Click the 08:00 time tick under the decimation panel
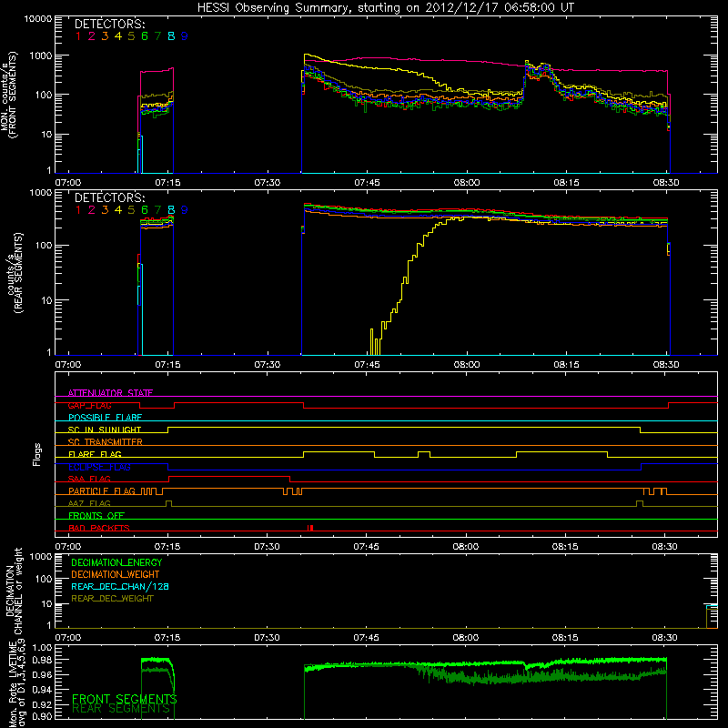The width and height of the screenshot is (728, 728). tap(466, 638)
